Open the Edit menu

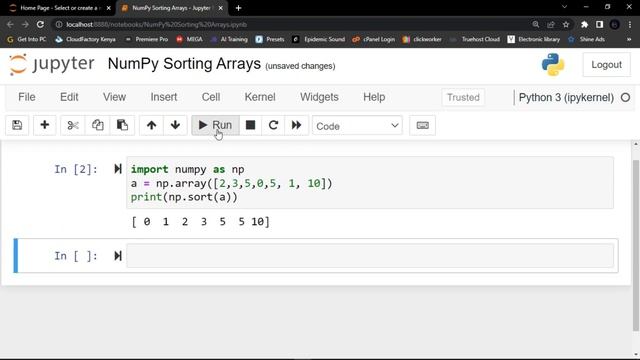69,97
